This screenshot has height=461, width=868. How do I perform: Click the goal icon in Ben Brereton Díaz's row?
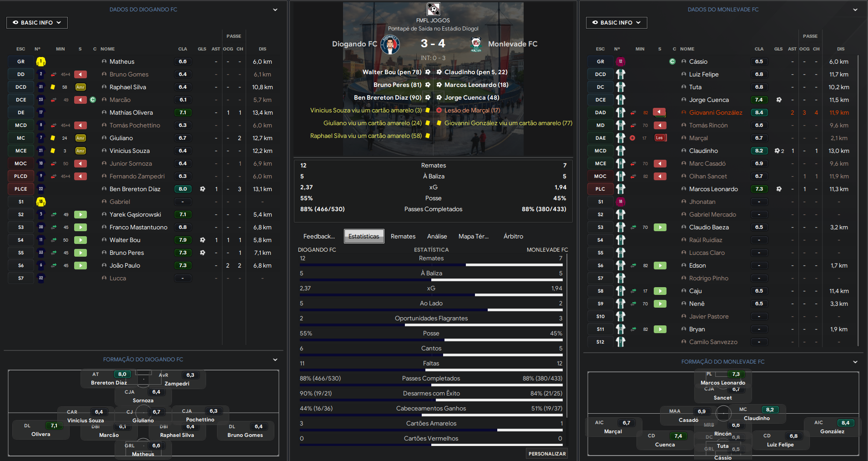[x=202, y=189]
